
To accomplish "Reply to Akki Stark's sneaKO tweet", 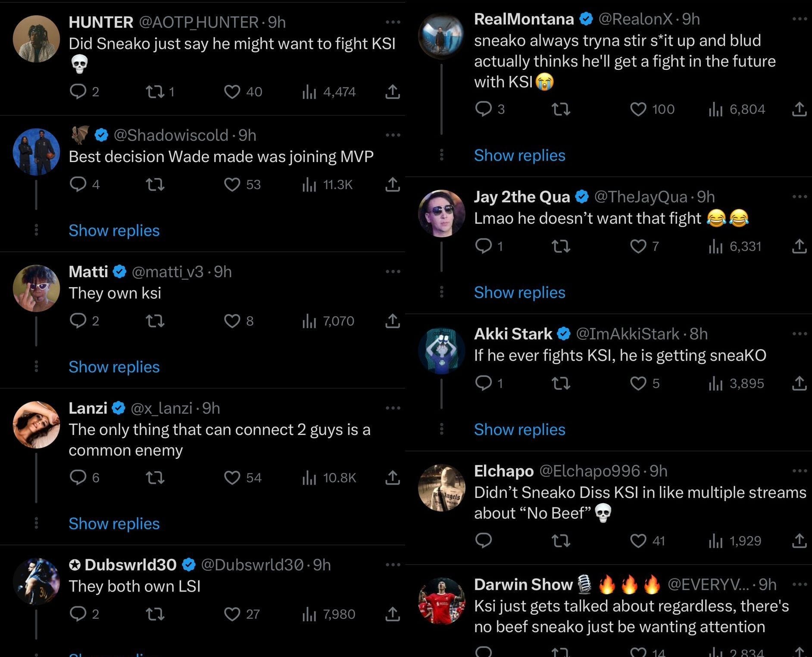I will tap(483, 383).
